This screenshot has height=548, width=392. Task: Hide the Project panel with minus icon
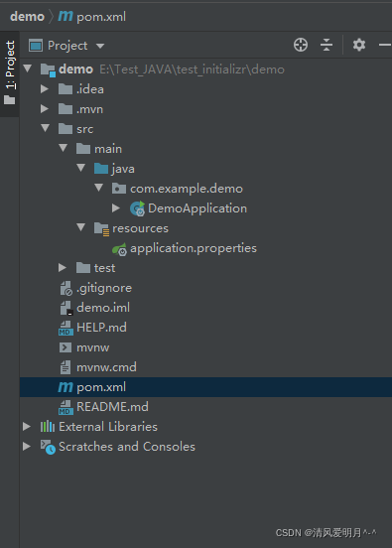(x=385, y=45)
